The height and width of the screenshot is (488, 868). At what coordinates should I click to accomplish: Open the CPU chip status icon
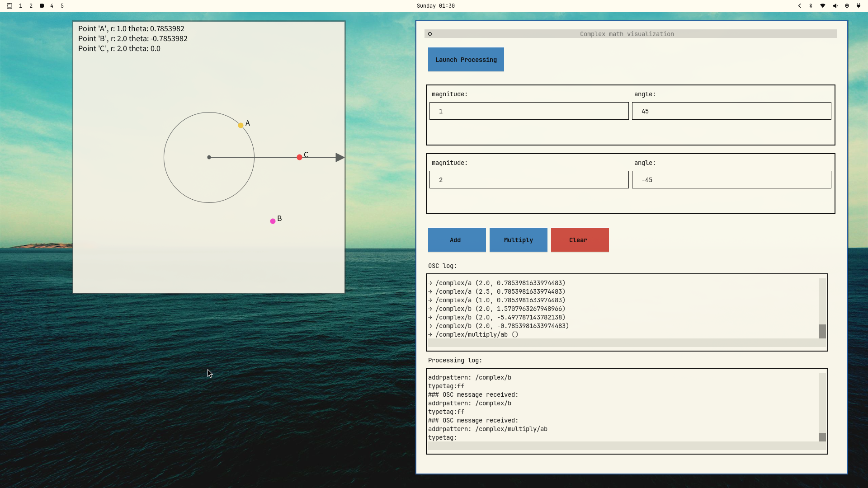click(x=847, y=6)
